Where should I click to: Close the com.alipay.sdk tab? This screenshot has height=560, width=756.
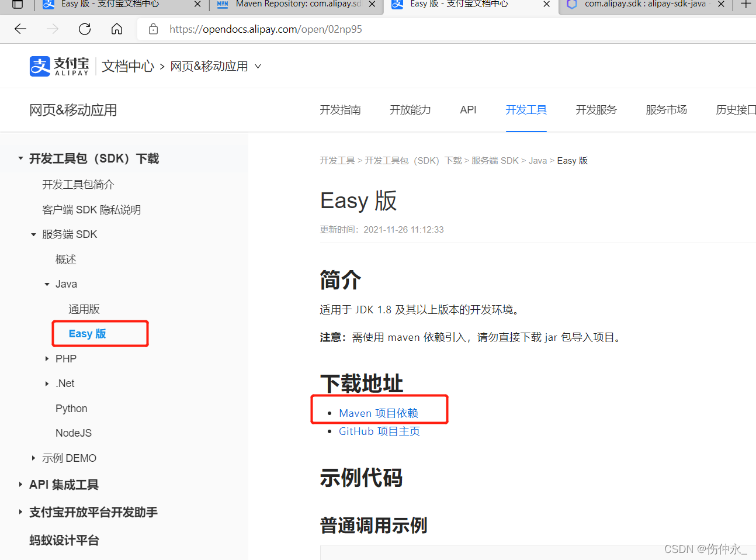(x=721, y=4)
